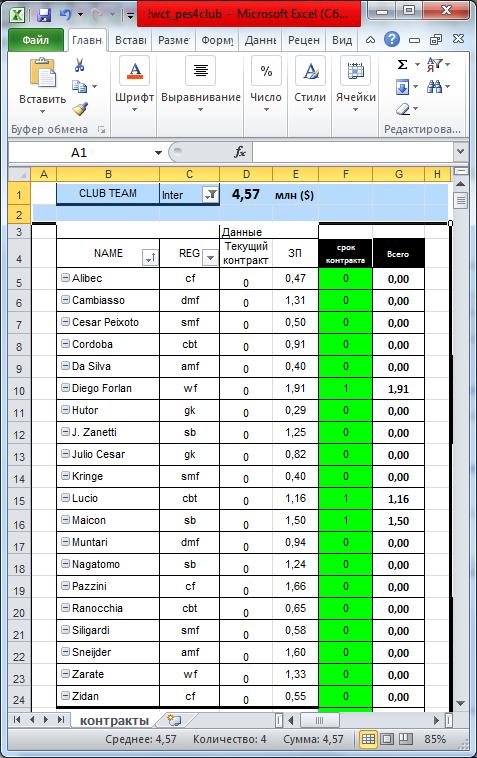Viewport: 477px width, 758px height.
Task: Select the Format Painter brush icon
Action: 80,109
